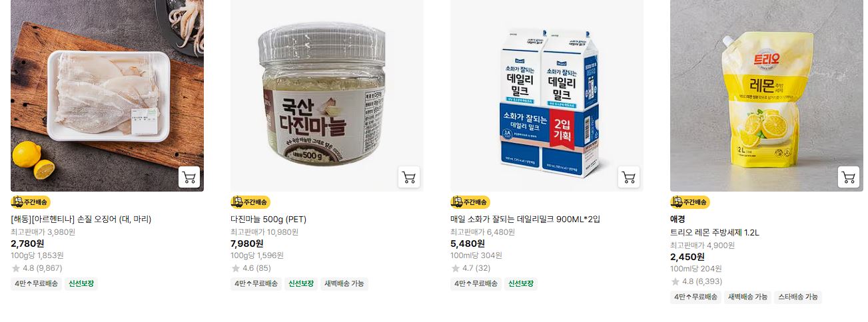Open the 다진마늘 500g (PET) title link
Image resolution: width=868 pixels, height=322 pixels.
268,219
